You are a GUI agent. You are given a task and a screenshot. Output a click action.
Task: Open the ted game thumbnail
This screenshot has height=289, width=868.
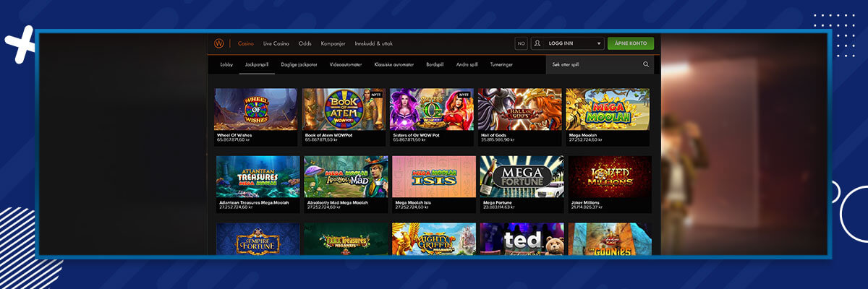(522, 238)
